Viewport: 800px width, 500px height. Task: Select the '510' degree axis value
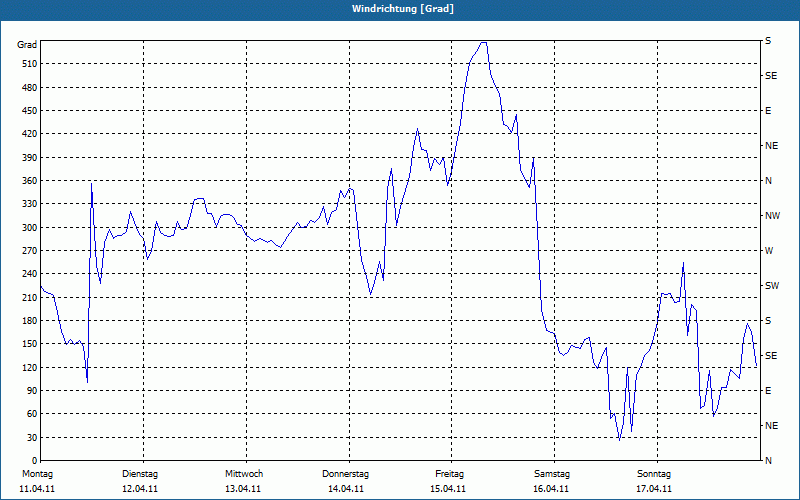tap(30, 64)
